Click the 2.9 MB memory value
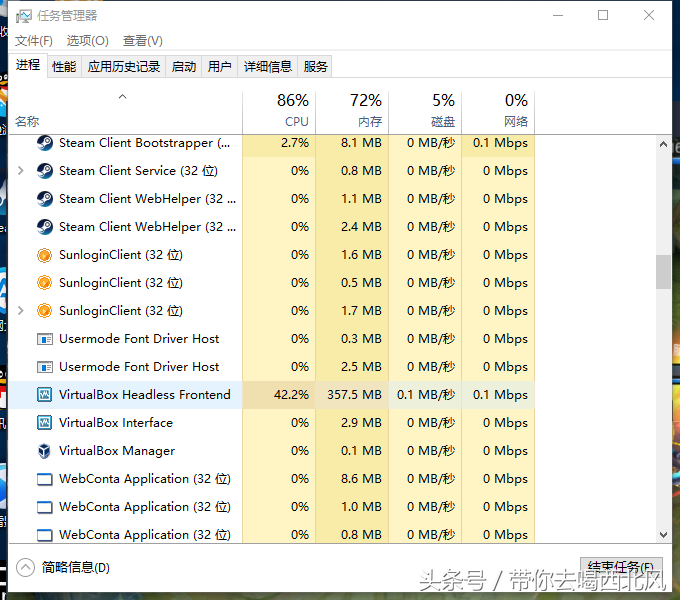The height and width of the screenshot is (600, 680). pos(361,423)
